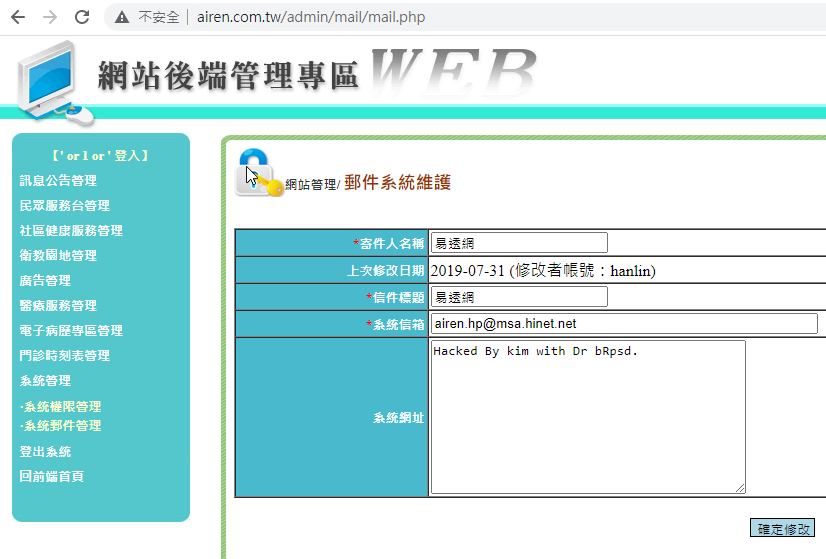Select 系統郵件管理 submenu item

(61, 426)
